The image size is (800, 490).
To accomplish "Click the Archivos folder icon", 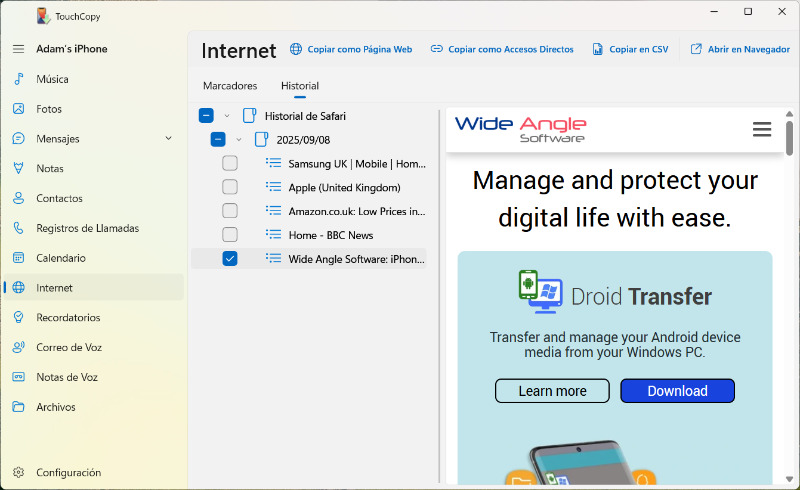I will [x=18, y=407].
